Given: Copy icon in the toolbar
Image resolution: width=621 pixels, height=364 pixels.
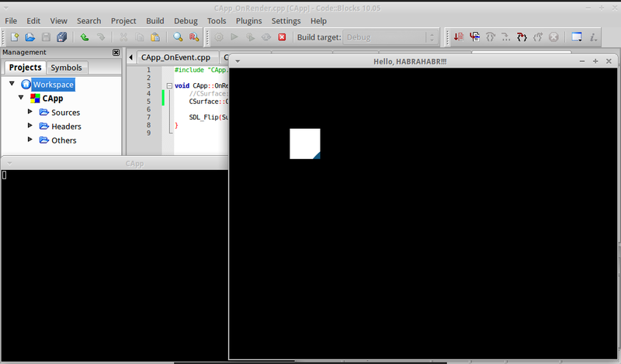Looking at the screenshot, I should (x=140, y=37).
